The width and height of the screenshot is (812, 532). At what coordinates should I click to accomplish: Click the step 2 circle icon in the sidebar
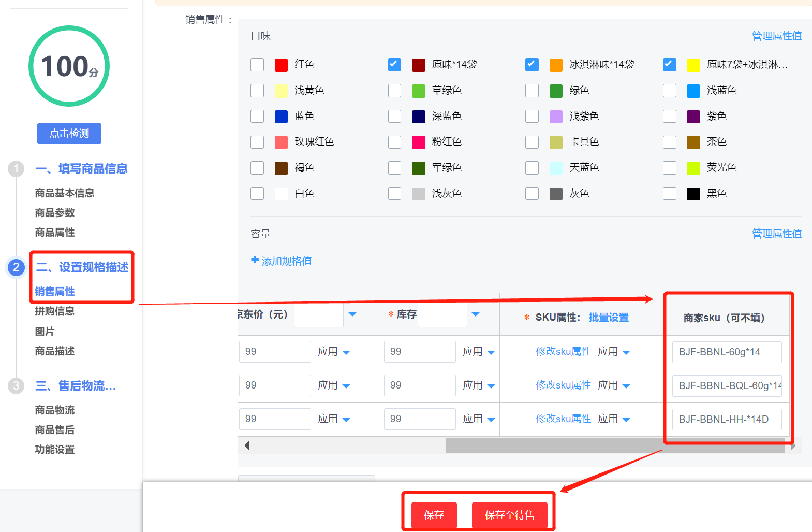tap(16, 267)
